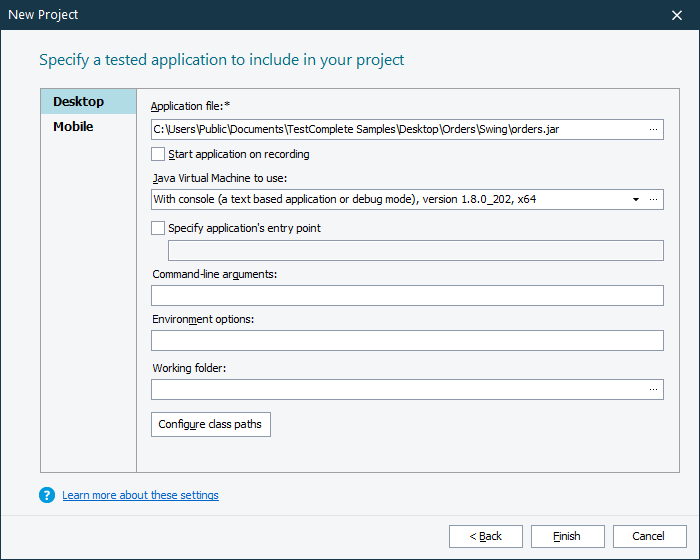Click the blue help question mark icon

(47, 495)
